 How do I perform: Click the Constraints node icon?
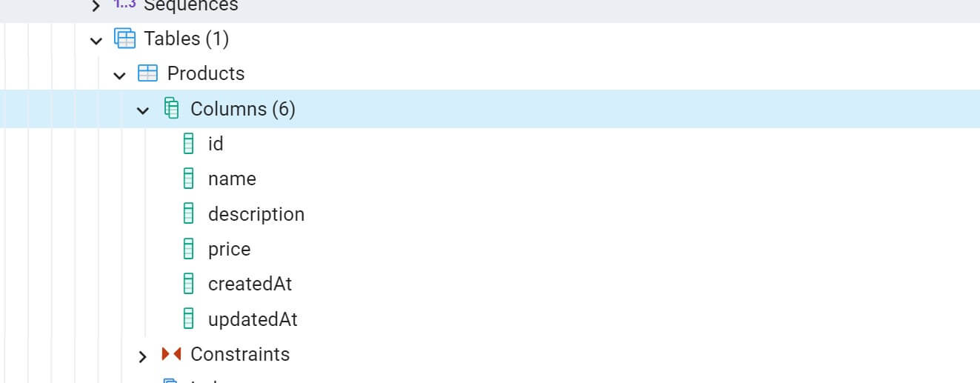[x=171, y=354]
